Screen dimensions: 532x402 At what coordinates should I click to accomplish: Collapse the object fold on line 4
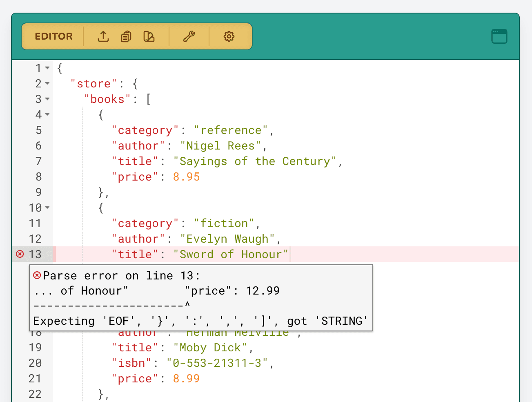[x=47, y=114]
